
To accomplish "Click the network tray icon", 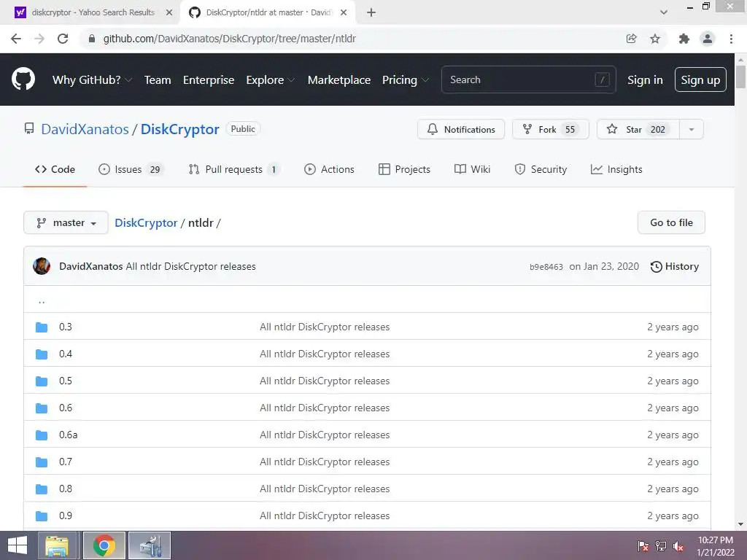I will coord(661,546).
